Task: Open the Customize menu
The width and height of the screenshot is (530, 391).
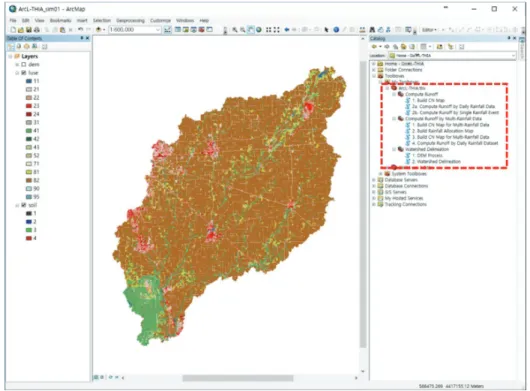Action: pyautogui.click(x=160, y=20)
